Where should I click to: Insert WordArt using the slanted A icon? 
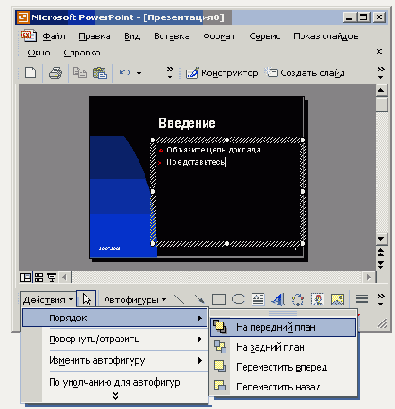[x=278, y=299]
